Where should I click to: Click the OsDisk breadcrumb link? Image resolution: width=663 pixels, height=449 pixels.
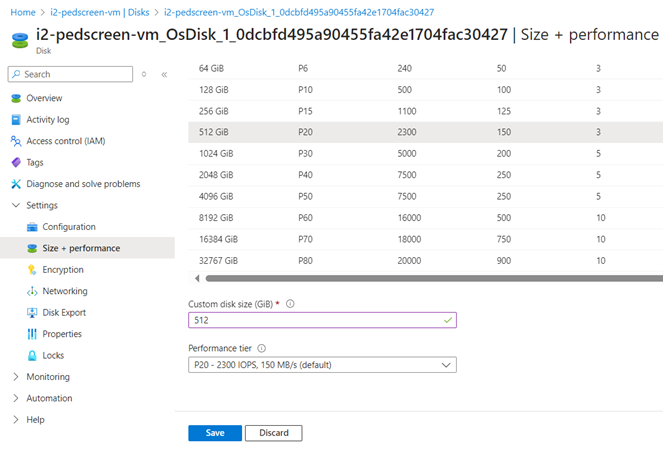(x=299, y=12)
